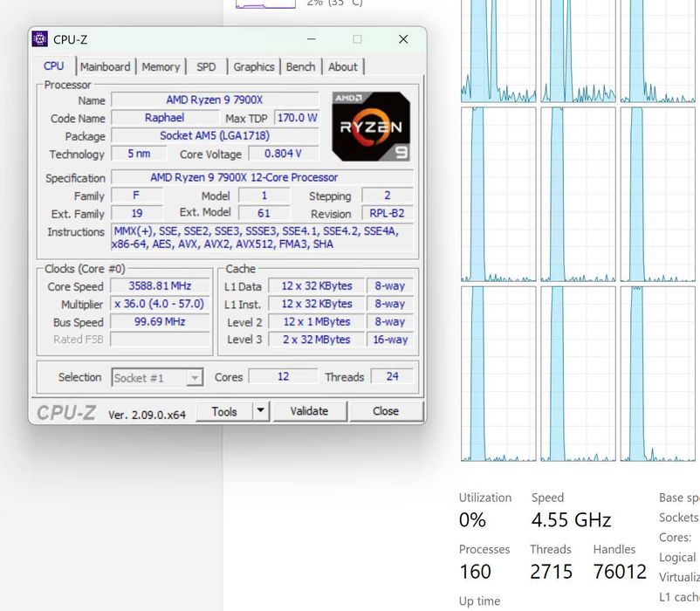The image size is (700, 611).
Task: Click the Multiplier value x 36.0 (4.0 - 57.0)
Action: [x=160, y=304]
